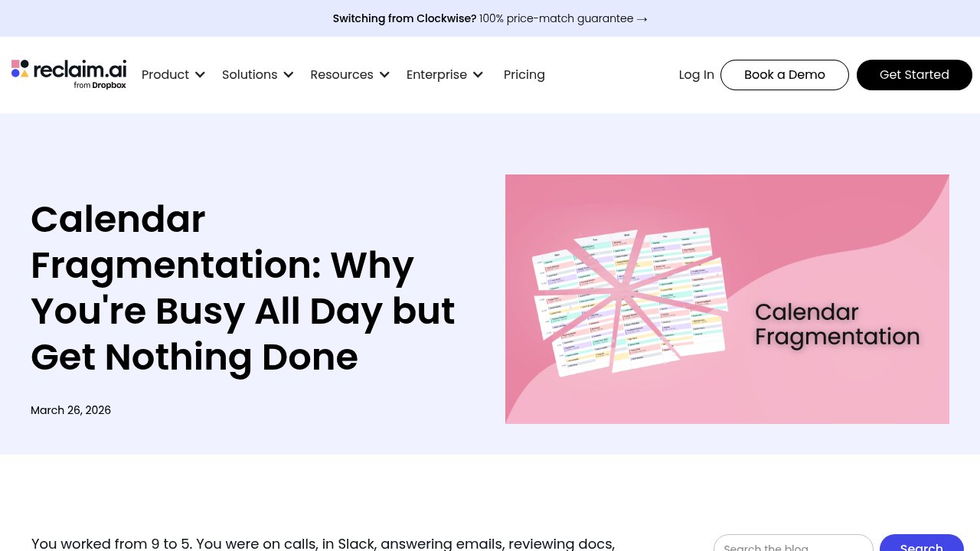Click the Book a Demo button
Screen dimensions: 980x551
point(785,75)
